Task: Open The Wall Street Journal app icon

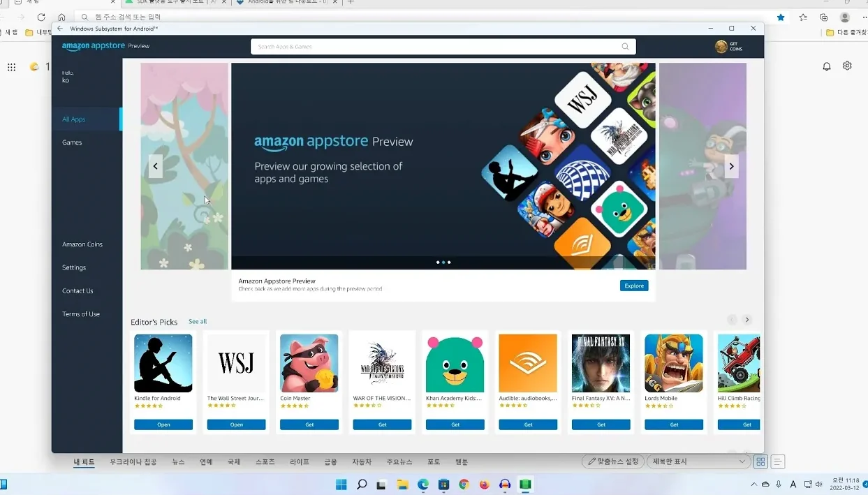Action: 236,363
